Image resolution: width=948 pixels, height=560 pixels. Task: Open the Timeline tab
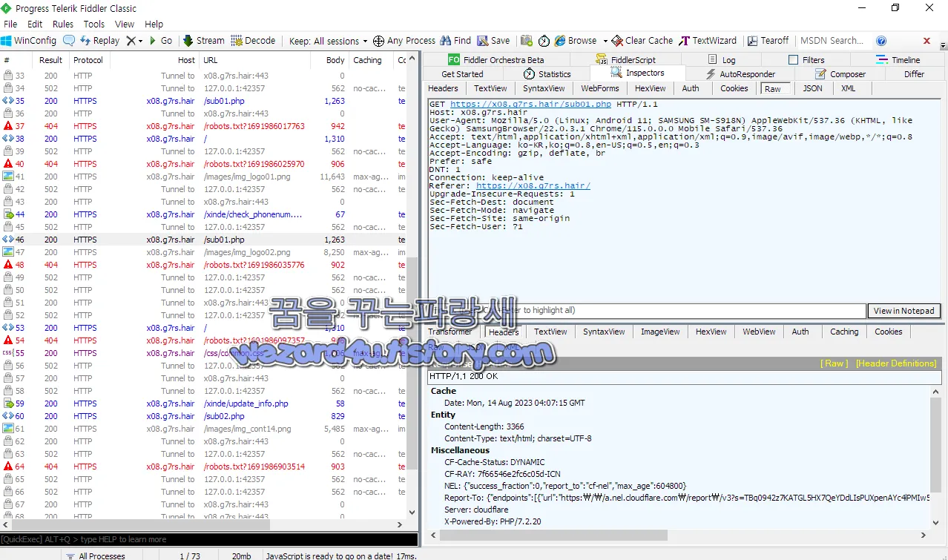click(898, 60)
